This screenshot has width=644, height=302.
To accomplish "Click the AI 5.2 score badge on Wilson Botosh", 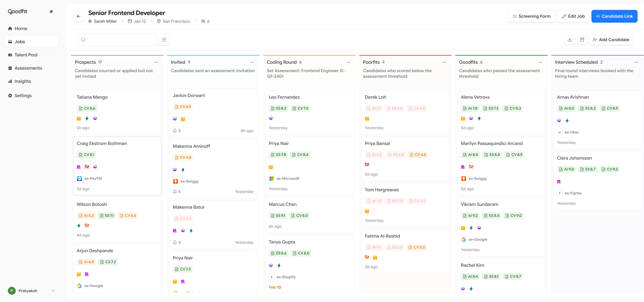I will point(86,216).
